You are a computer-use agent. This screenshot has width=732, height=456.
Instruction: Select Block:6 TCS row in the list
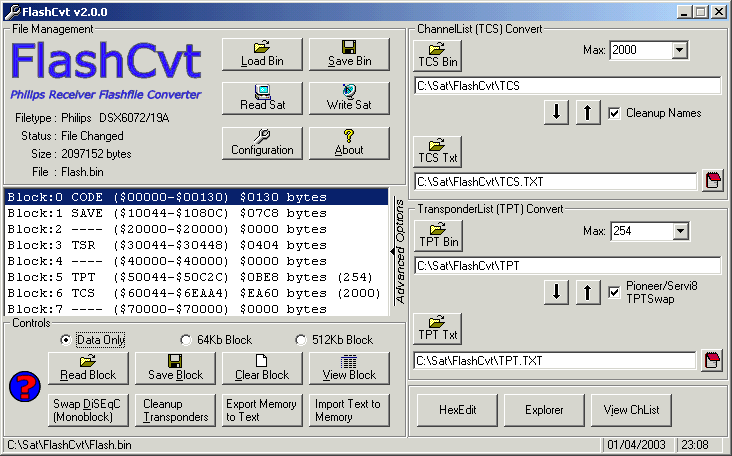[196, 293]
